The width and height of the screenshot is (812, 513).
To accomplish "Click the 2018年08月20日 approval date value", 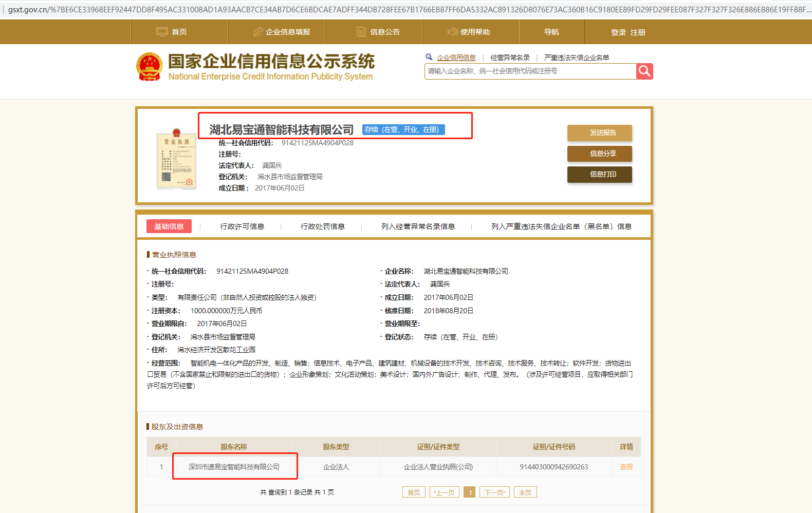I will 449,311.
